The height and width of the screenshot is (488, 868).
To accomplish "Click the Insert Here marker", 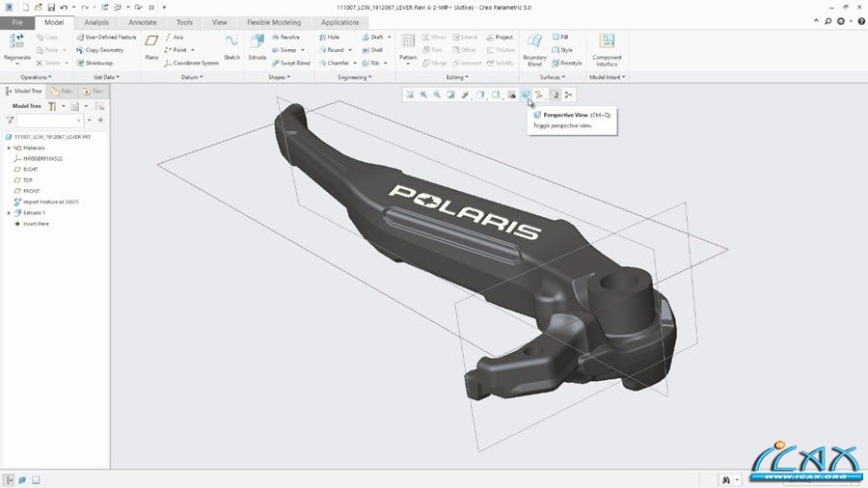I will 32,224.
